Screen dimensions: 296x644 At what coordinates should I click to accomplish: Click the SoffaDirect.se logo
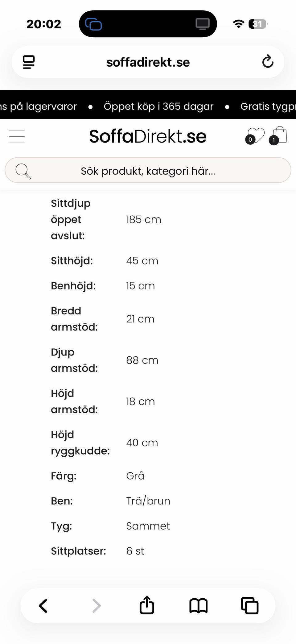pyautogui.click(x=148, y=136)
